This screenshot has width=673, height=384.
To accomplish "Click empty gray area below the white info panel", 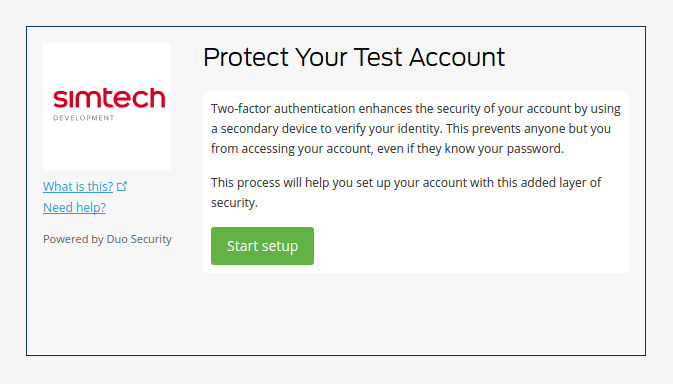I will [x=415, y=313].
